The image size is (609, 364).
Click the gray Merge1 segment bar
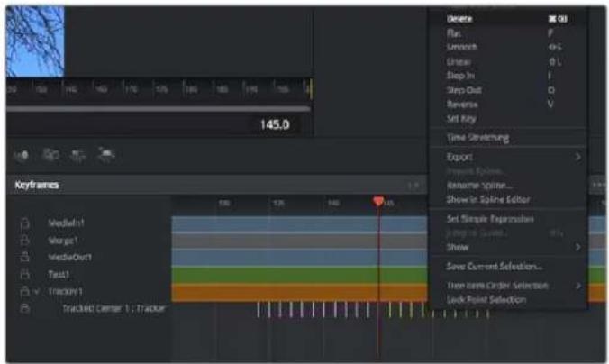299,241
